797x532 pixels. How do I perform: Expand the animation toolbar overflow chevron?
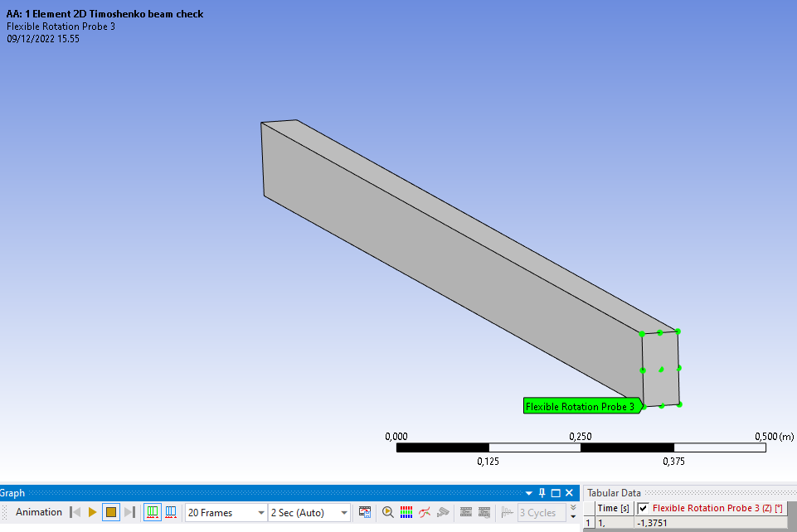[x=573, y=511]
